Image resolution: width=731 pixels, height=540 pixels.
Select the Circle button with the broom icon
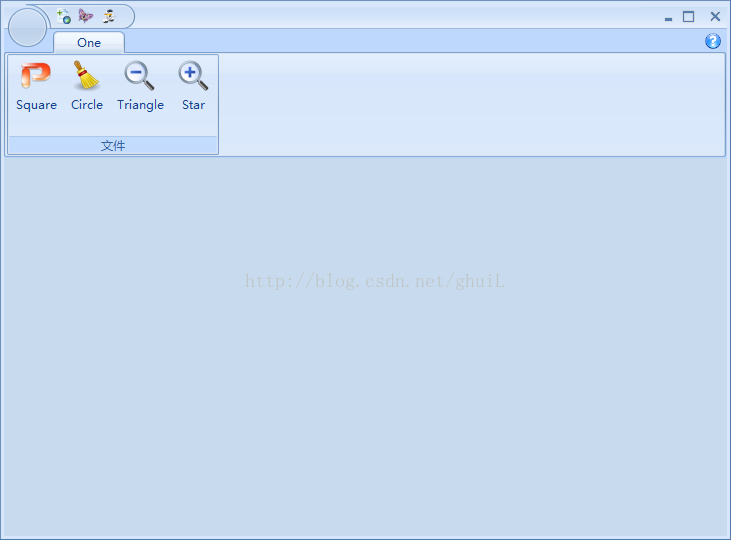click(87, 87)
